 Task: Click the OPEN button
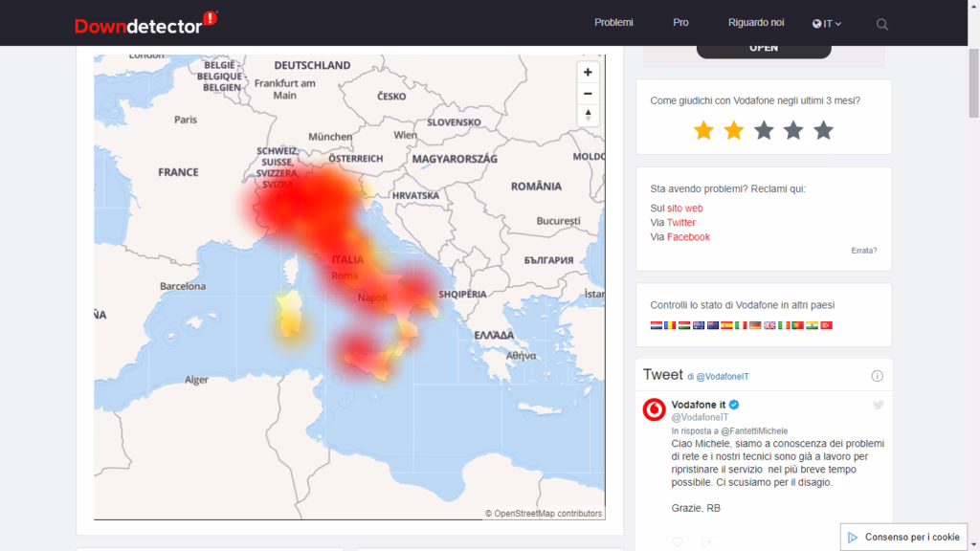coord(764,50)
